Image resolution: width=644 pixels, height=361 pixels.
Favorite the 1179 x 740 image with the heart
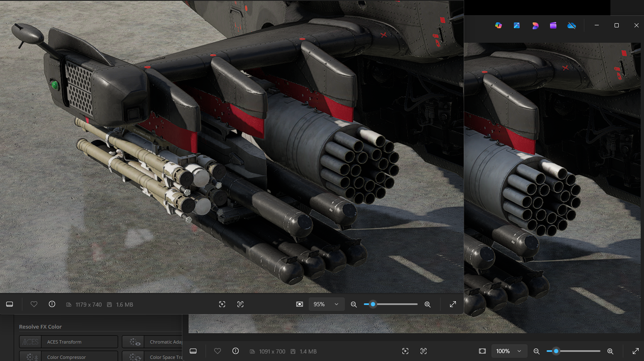tap(34, 304)
